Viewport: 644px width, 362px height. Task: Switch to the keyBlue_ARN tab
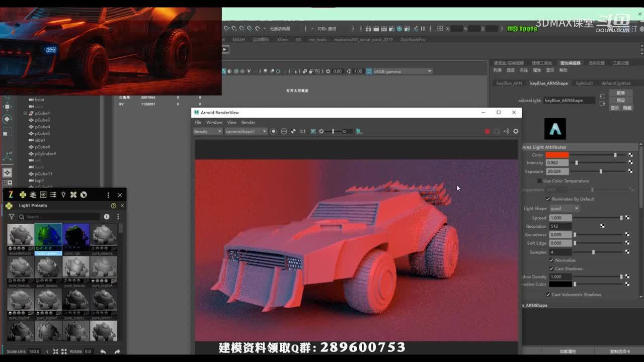(x=509, y=83)
